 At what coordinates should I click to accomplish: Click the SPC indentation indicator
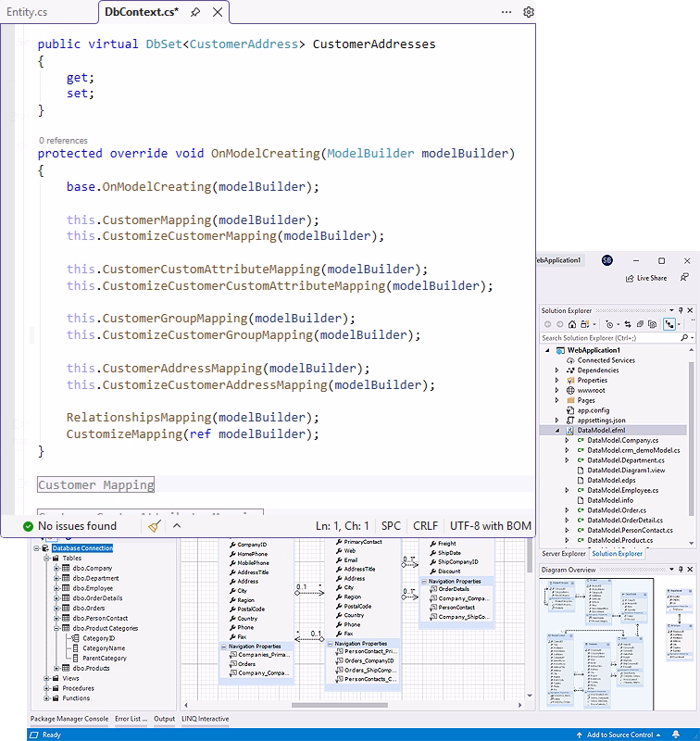click(391, 526)
